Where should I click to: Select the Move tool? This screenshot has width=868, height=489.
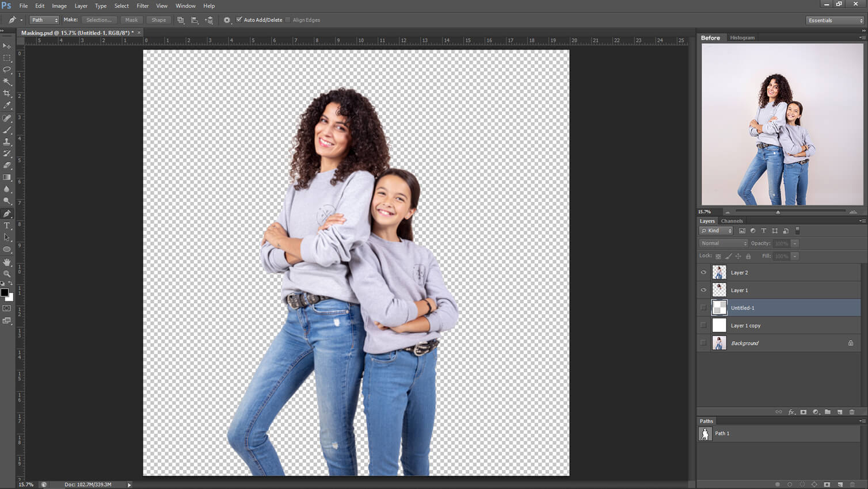pyautogui.click(x=7, y=46)
